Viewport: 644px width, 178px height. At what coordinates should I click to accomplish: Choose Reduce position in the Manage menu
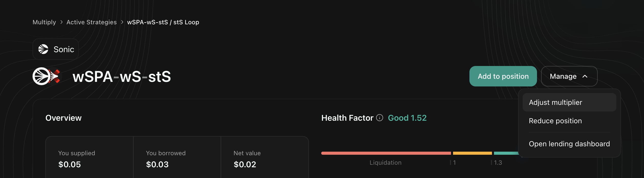coord(555,121)
